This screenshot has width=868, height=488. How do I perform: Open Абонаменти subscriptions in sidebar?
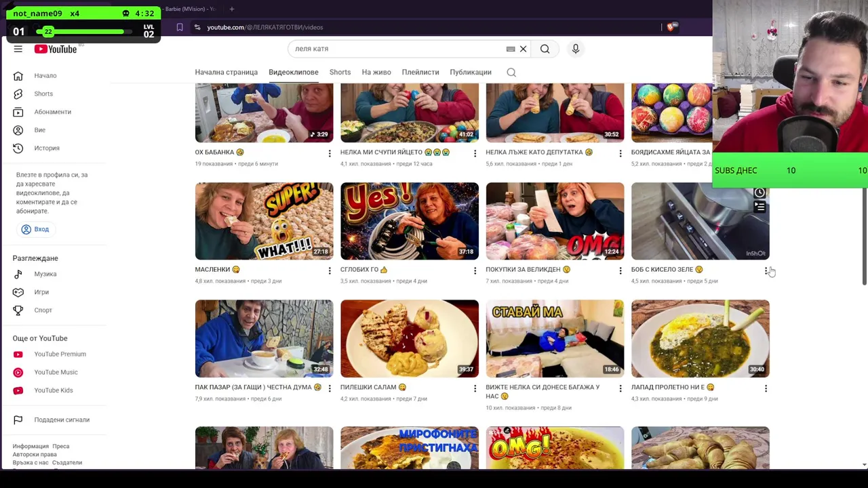54,112
